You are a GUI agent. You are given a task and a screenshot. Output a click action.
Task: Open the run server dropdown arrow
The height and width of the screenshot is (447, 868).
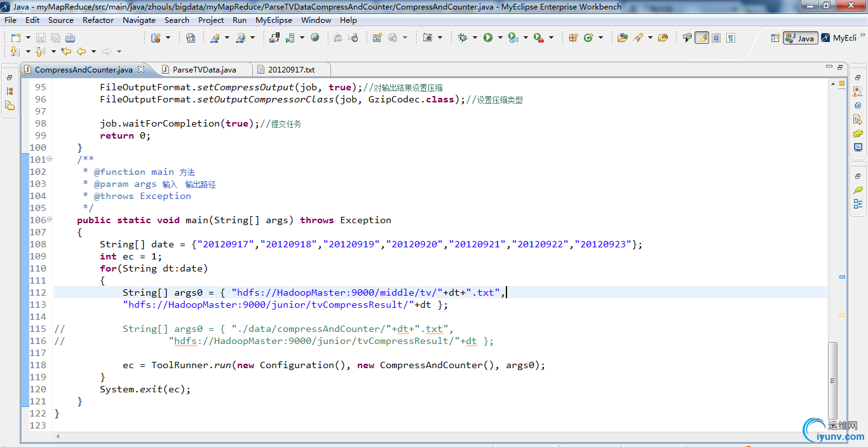click(302, 38)
